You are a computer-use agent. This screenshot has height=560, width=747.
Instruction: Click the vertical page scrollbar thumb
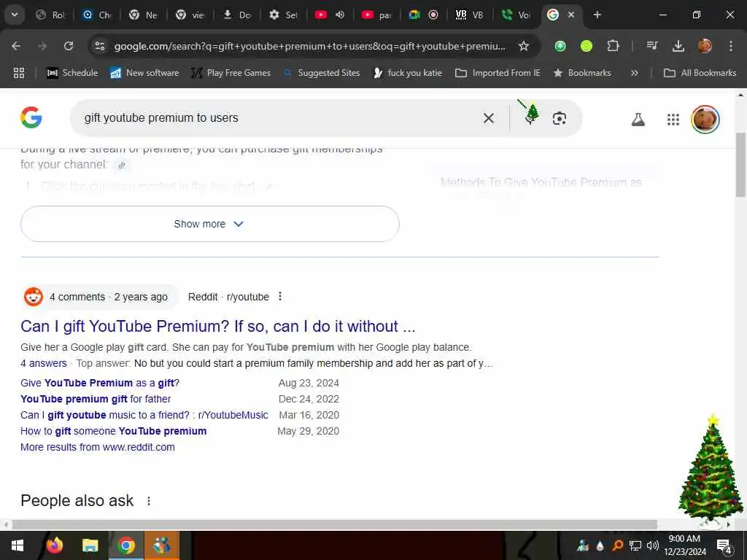[x=741, y=164]
